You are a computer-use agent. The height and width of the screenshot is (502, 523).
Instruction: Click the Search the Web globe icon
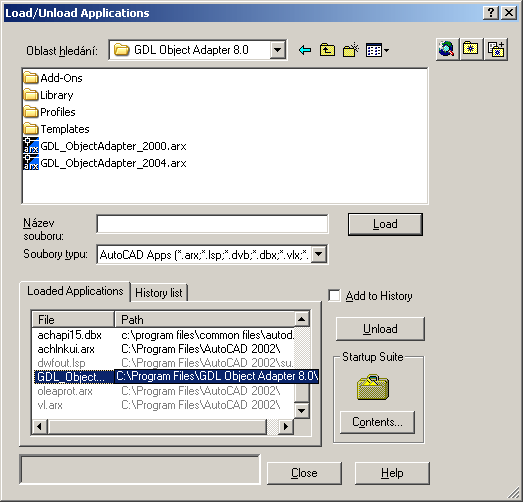(x=447, y=49)
